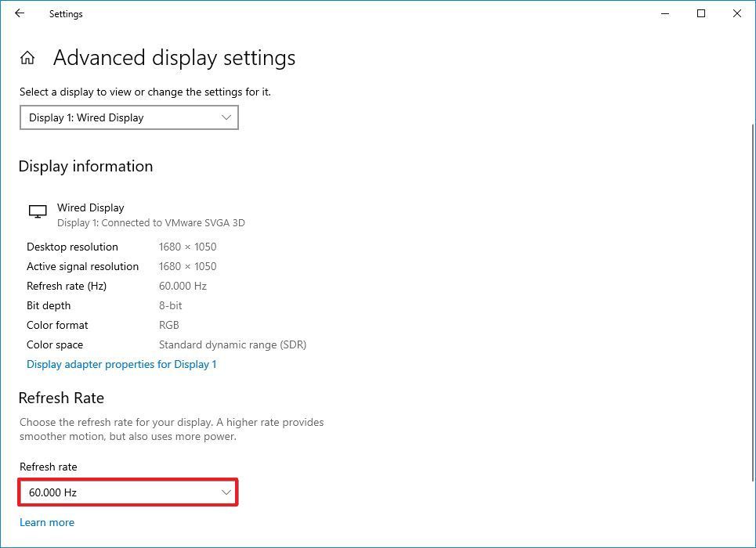Open the 'Display 1: Wired Display' selector
756x548 pixels.
click(128, 117)
